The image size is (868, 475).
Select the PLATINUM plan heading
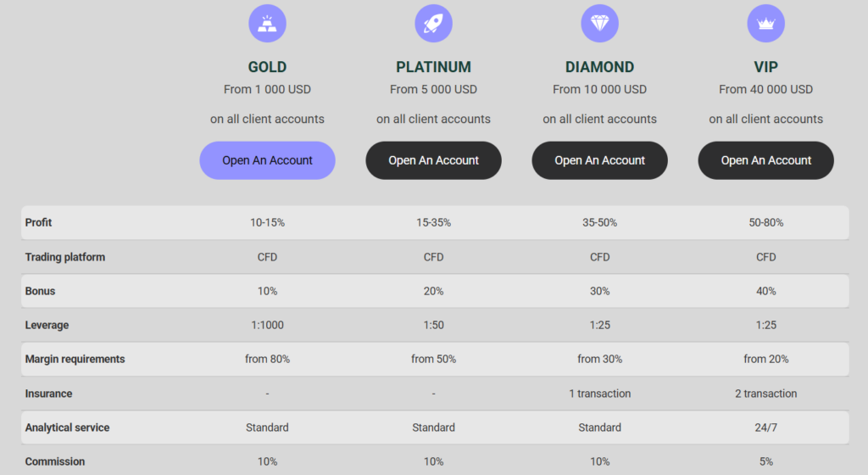(x=433, y=67)
